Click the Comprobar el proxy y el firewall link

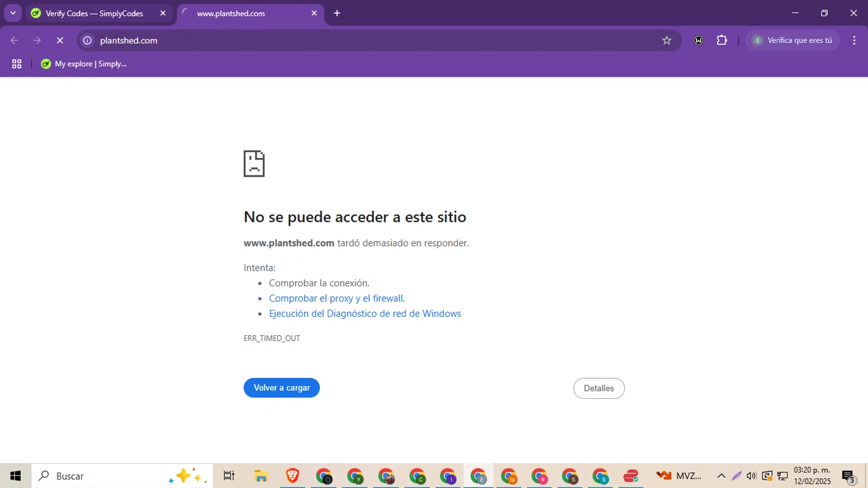(x=337, y=298)
